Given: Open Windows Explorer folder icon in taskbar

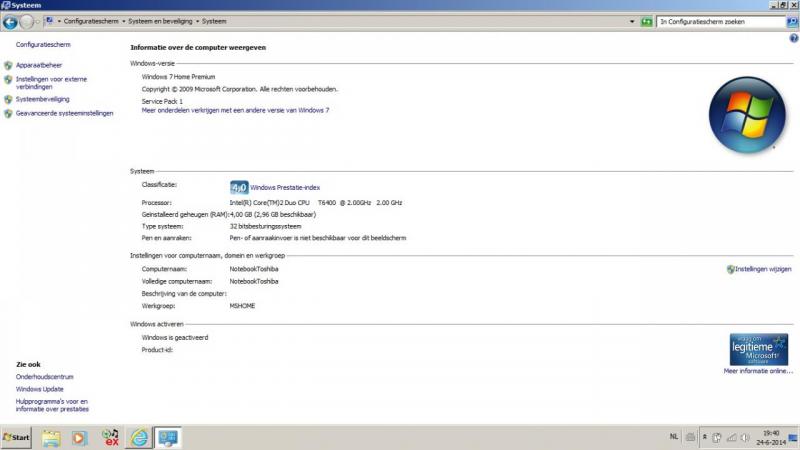Looking at the screenshot, I should [x=51, y=438].
